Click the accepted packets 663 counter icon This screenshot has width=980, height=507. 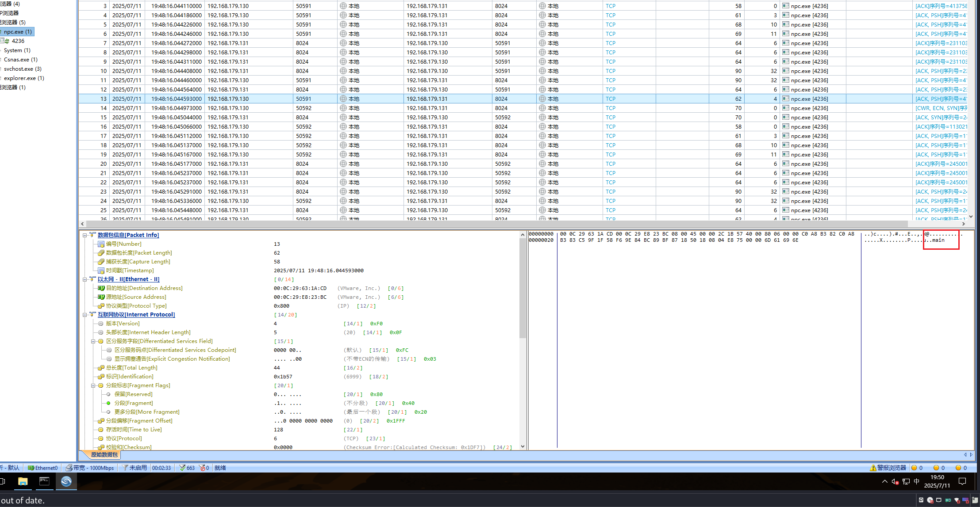coord(182,468)
